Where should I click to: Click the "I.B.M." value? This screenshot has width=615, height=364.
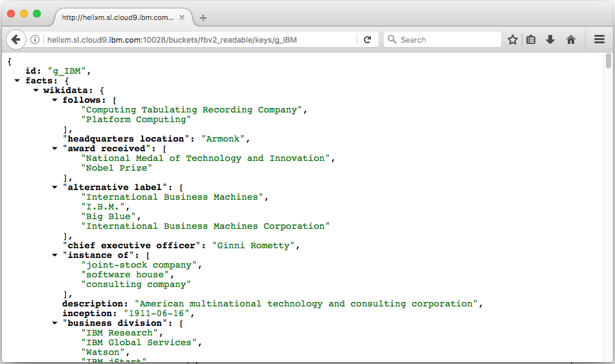pos(103,206)
